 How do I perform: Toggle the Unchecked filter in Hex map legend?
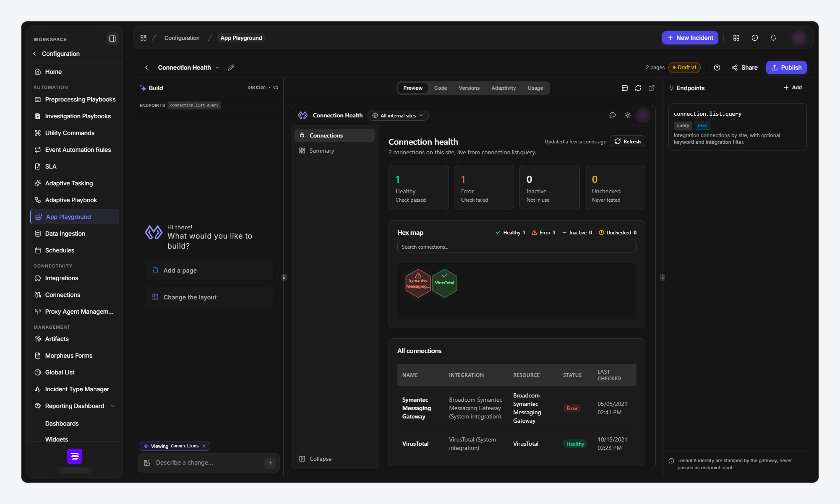tap(618, 233)
